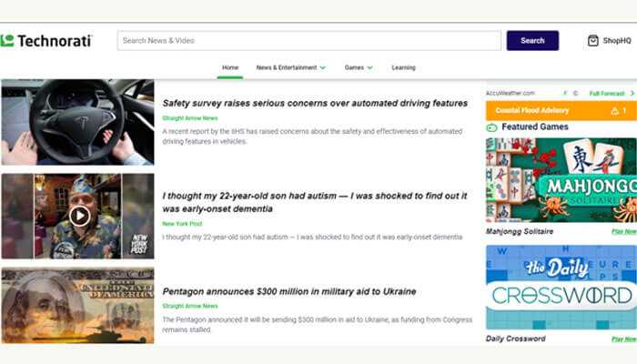Go to the Home tab
Viewport: 637px width, 364px height.
click(x=230, y=67)
